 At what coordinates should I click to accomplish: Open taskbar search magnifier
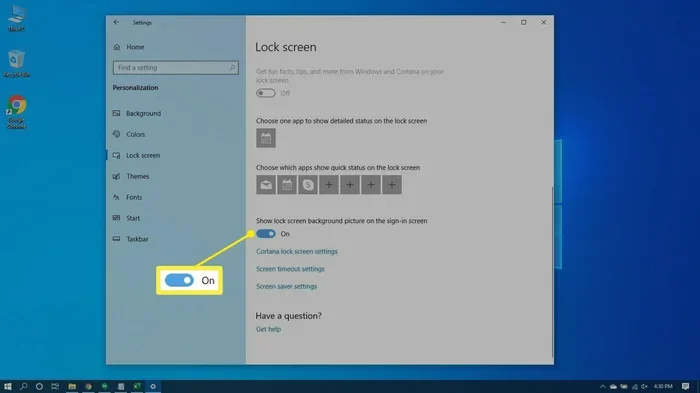(23, 386)
